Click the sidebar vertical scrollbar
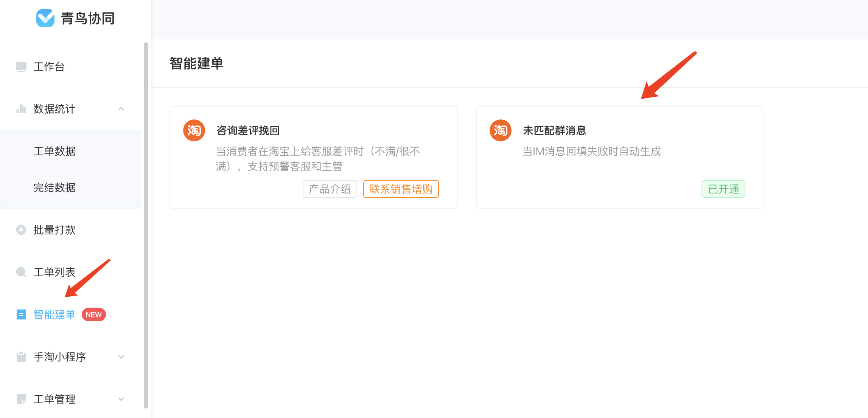This screenshot has width=868, height=418. click(146, 225)
